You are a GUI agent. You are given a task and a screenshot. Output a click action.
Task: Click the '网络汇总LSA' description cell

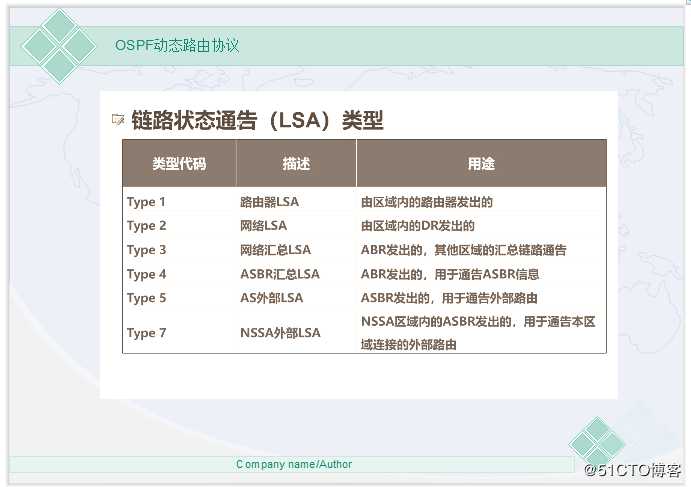pos(275,250)
